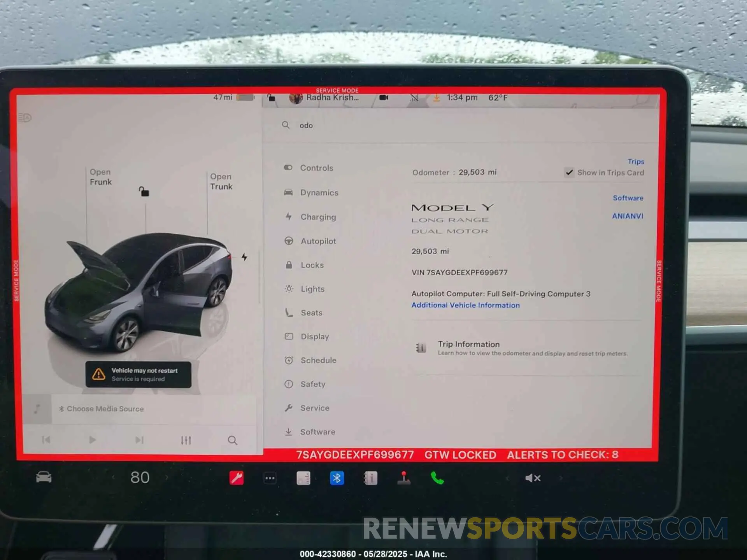
Task: Open the Schedule settings menu
Action: 310,360
